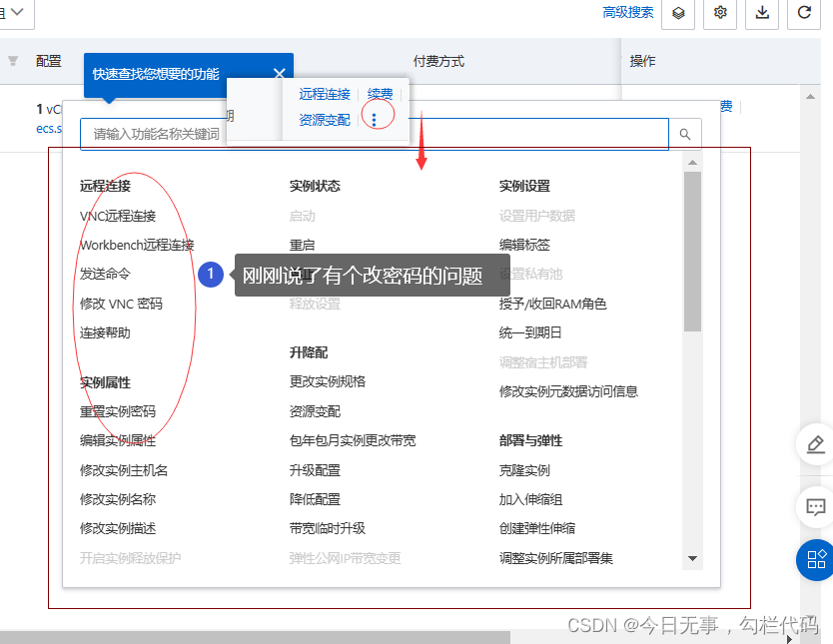Image resolution: width=833 pixels, height=644 pixels.
Task: Select 修改实例名称 option
Action: coord(118,499)
